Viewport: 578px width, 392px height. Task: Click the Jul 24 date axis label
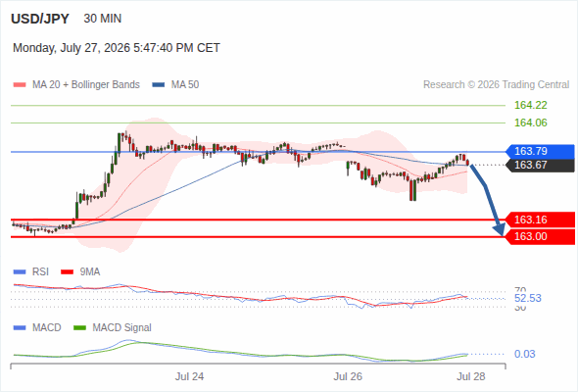[189, 376]
